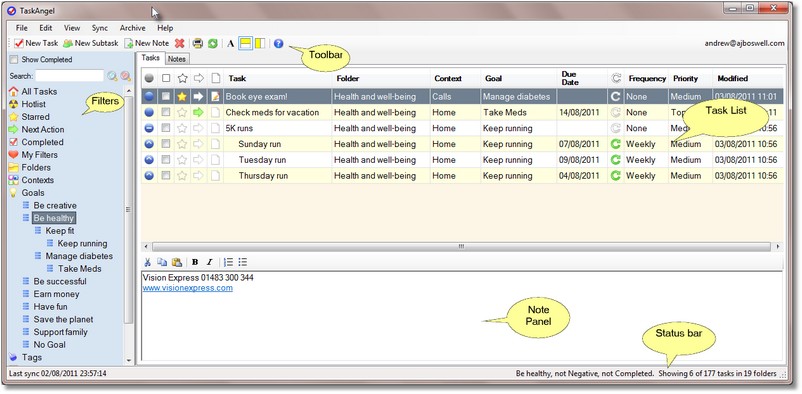
Task: Select the Manage diabetes goal
Action: tap(79, 256)
